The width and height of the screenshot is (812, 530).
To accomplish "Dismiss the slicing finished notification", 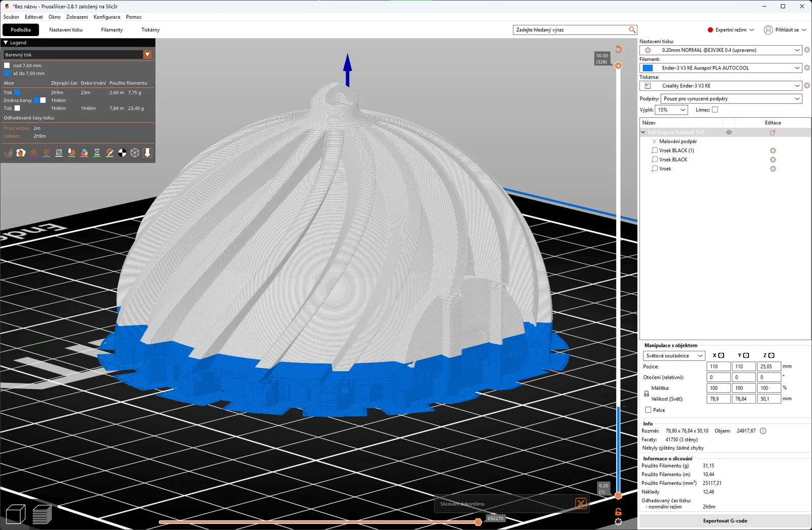I will tap(581, 503).
